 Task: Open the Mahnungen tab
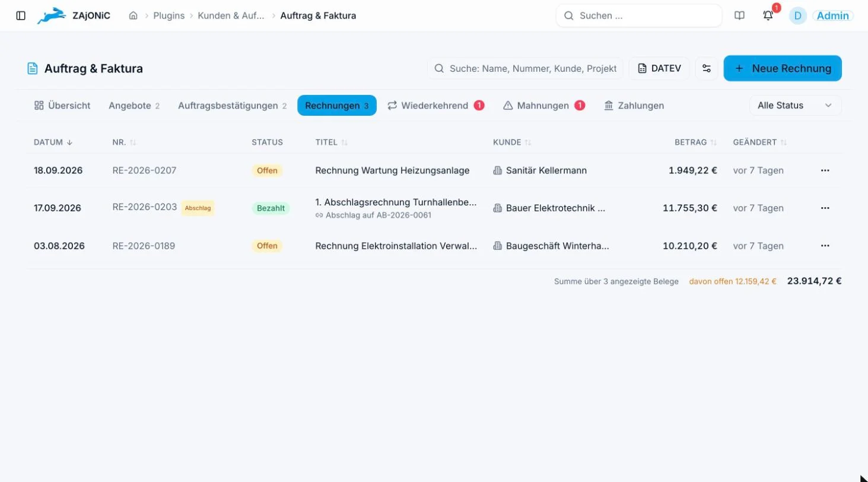(544, 106)
